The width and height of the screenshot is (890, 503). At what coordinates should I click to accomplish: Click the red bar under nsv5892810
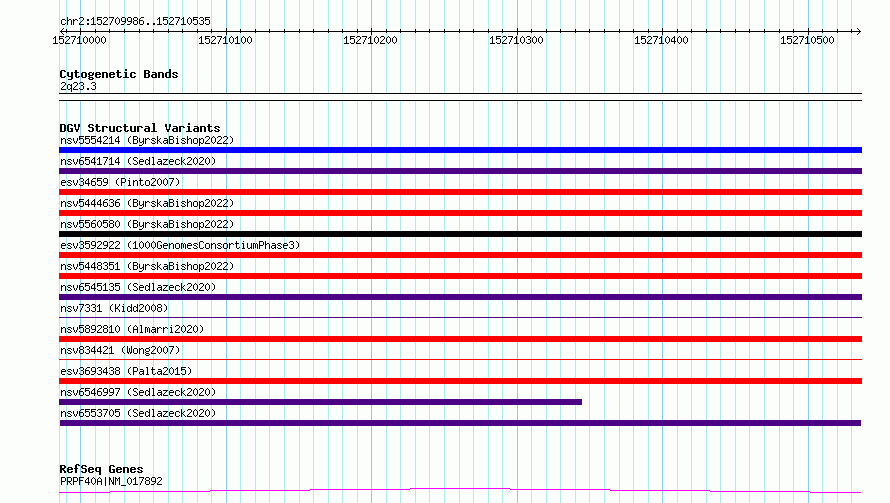[x=460, y=339]
